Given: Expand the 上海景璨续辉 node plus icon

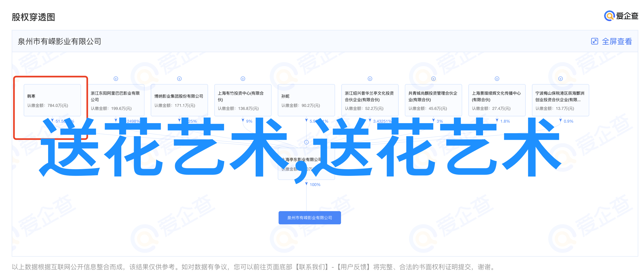Looking at the screenshot, I should point(497,79).
